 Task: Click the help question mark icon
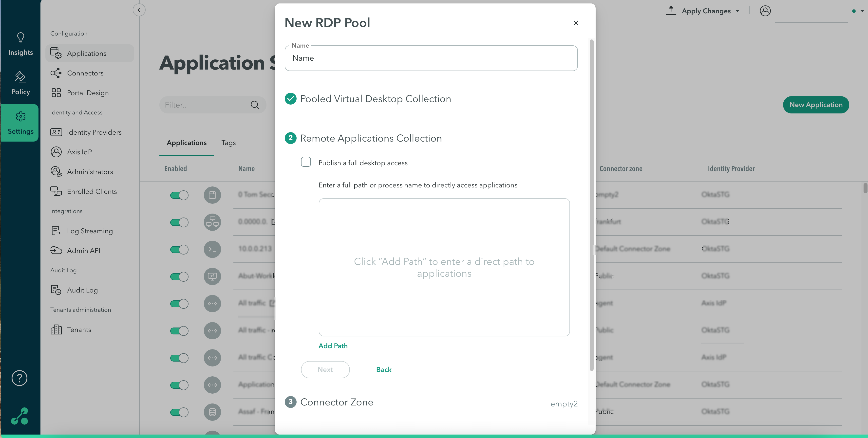(x=19, y=378)
